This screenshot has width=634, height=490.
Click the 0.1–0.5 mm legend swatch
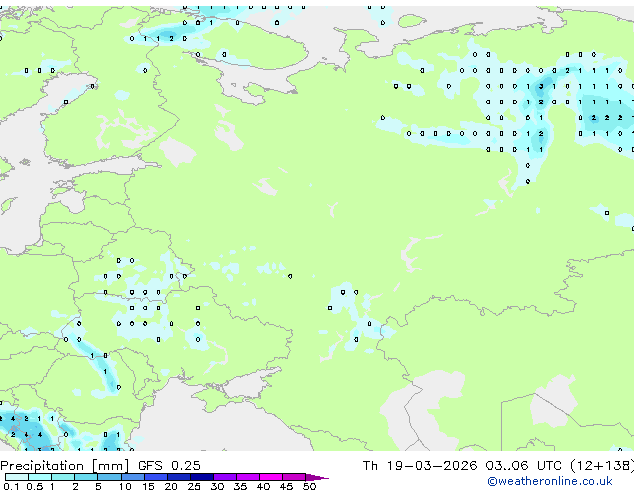[x=17, y=477]
